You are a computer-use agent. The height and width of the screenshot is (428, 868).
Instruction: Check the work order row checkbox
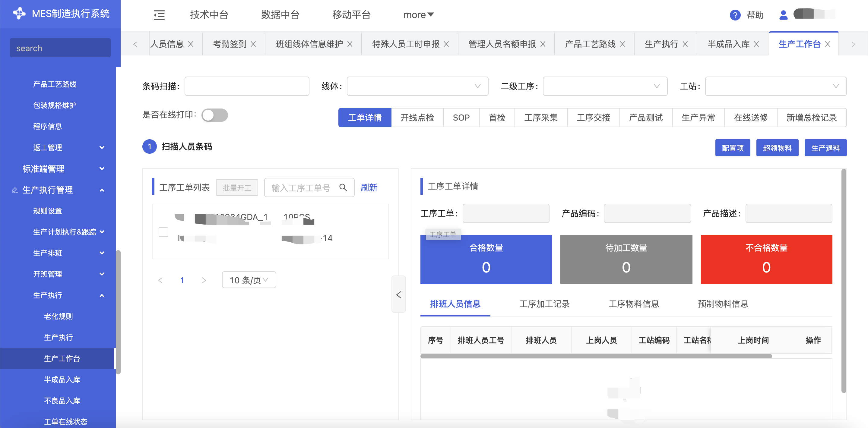pos(163,232)
